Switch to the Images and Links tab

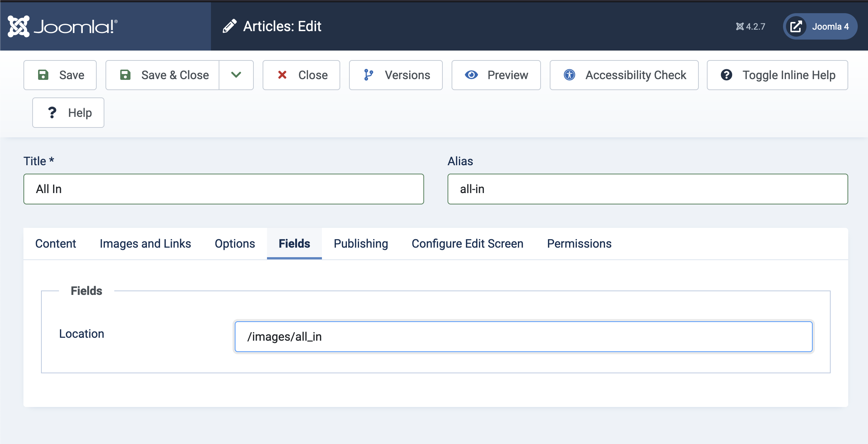(x=145, y=244)
